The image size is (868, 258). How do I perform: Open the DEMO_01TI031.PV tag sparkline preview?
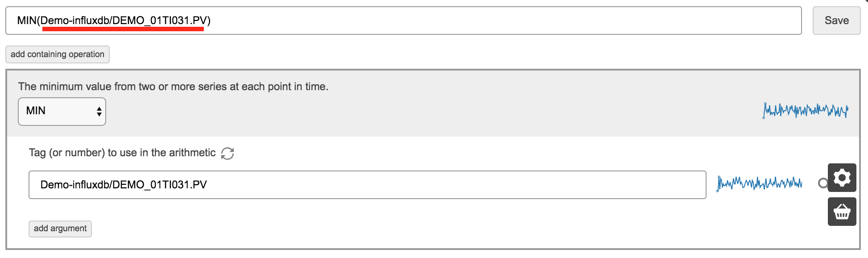(x=760, y=183)
